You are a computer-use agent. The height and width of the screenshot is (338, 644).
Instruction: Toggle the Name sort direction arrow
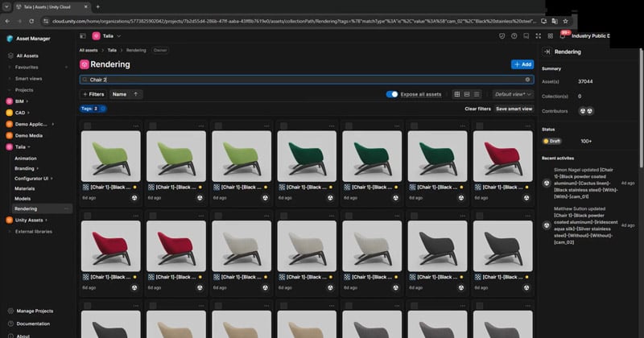(x=136, y=94)
